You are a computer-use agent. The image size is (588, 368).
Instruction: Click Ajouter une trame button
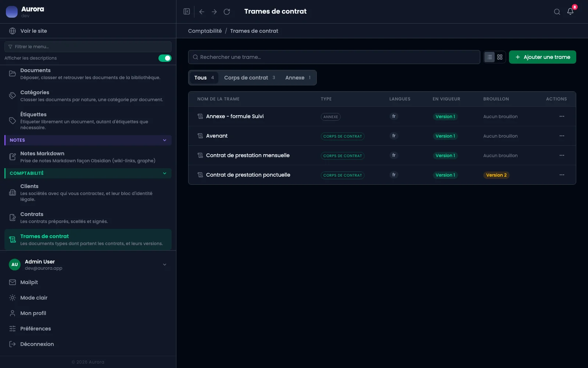542,57
